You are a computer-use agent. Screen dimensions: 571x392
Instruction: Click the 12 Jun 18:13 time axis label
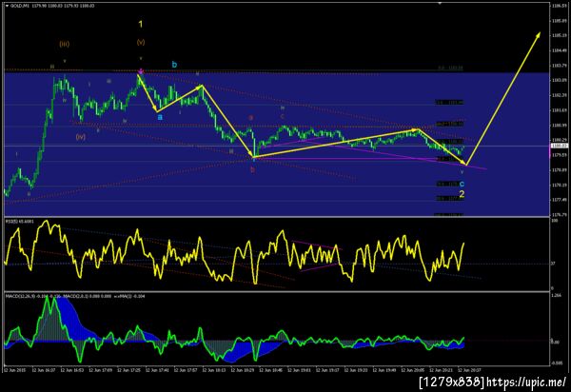pos(214,370)
